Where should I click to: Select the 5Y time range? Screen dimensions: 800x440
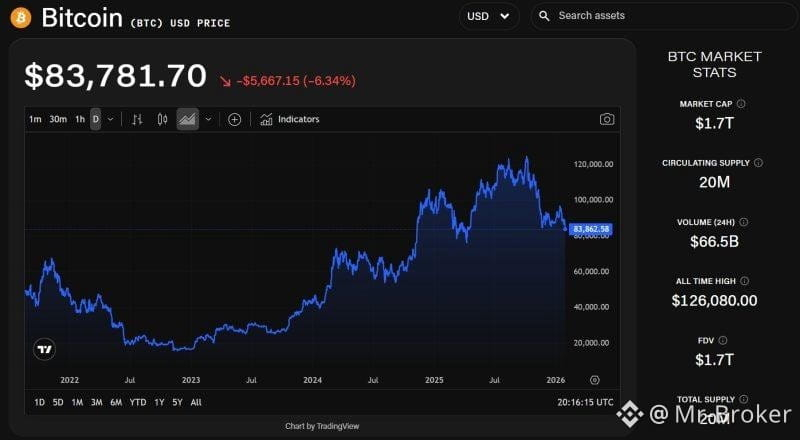click(x=177, y=402)
